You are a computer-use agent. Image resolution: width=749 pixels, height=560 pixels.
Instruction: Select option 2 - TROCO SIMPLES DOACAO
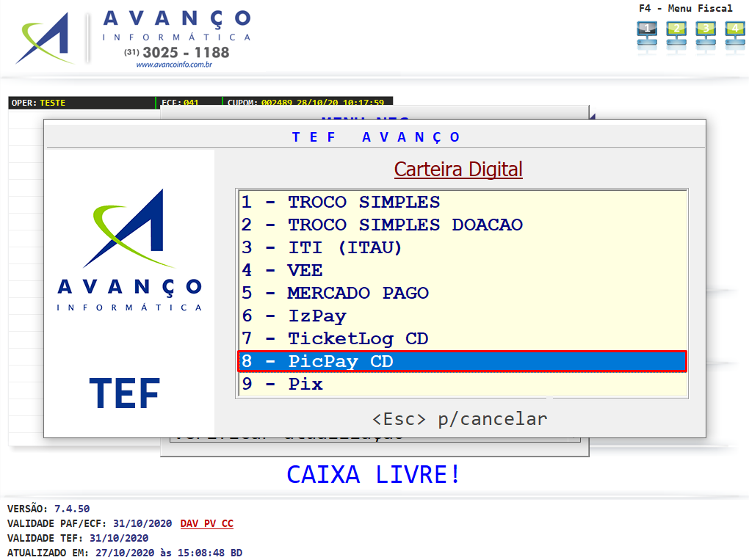pyautogui.click(x=462, y=225)
